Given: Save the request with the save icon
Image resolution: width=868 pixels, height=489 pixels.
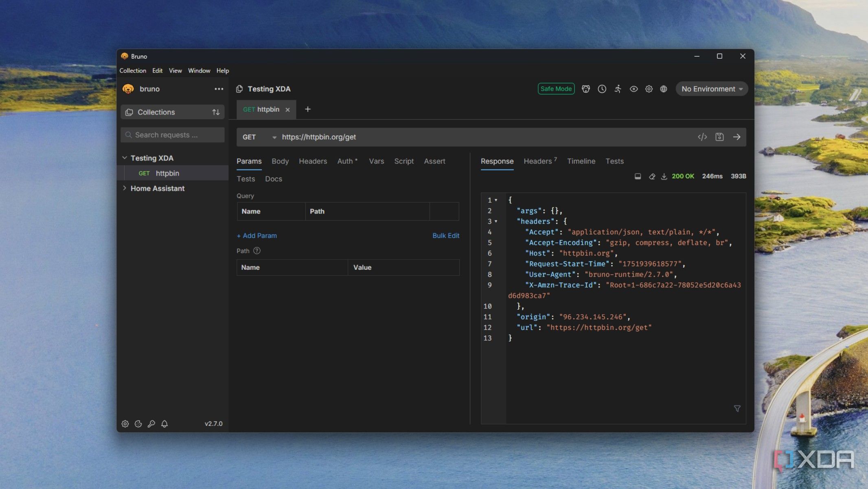Looking at the screenshot, I should coord(719,137).
